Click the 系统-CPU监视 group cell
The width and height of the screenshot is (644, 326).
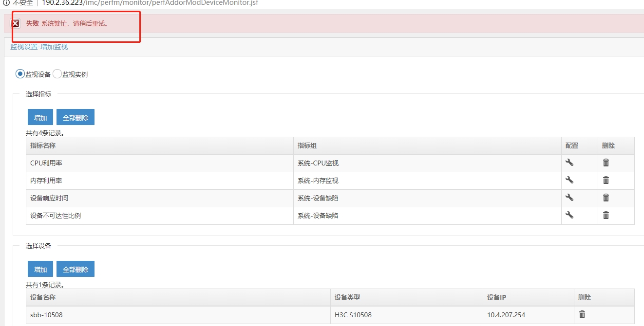(x=427, y=163)
